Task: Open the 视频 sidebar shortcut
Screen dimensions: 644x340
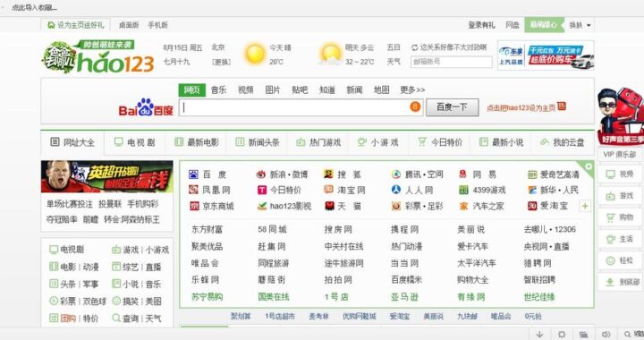Action: (621, 174)
